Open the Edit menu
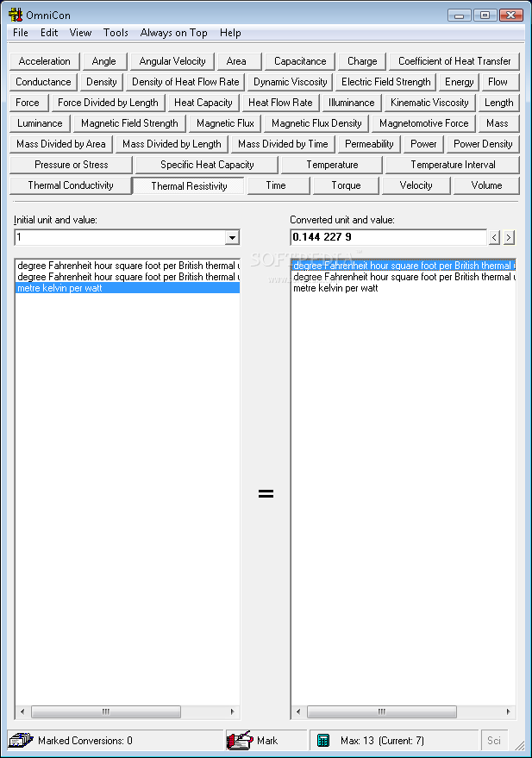 [x=49, y=33]
